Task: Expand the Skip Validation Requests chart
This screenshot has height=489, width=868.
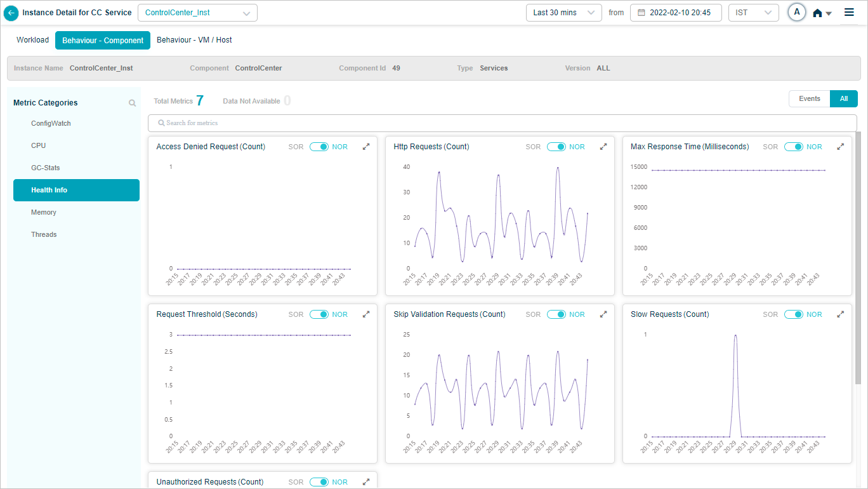Action: point(603,314)
